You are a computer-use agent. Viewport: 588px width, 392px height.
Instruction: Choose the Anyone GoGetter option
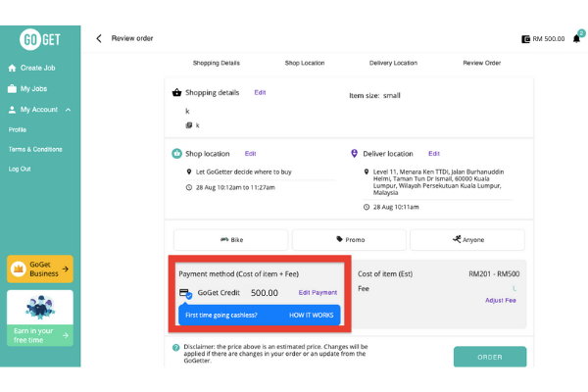[x=467, y=240]
